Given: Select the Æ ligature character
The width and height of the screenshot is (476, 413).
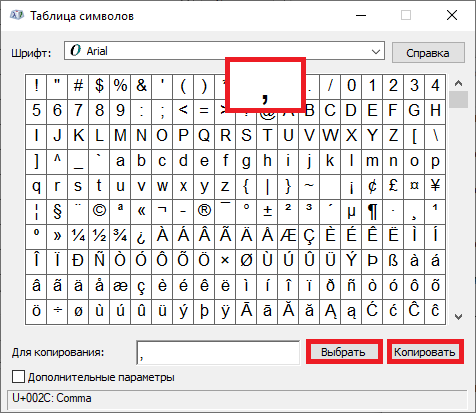Looking at the screenshot, I should [x=288, y=237].
